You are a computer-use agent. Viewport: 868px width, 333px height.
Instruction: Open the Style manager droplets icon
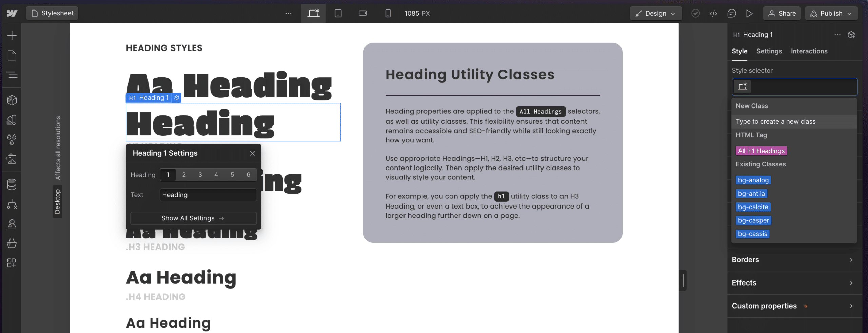12,139
